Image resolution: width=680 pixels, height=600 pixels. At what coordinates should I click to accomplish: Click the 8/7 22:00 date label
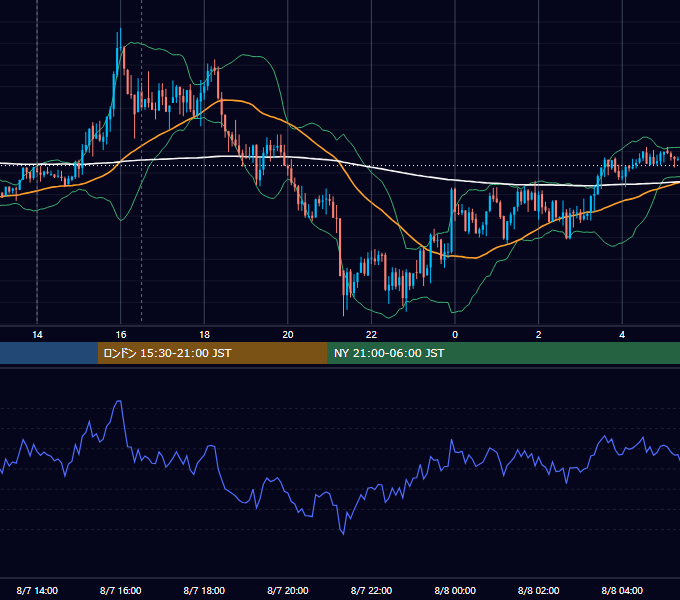[371, 590]
